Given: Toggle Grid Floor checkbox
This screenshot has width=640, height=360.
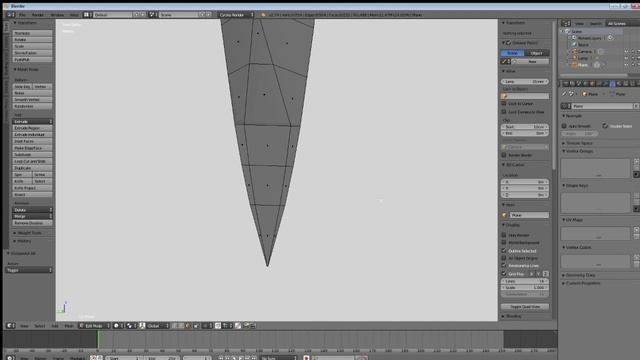Looking at the screenshot, I should click(x=504, y=274).
